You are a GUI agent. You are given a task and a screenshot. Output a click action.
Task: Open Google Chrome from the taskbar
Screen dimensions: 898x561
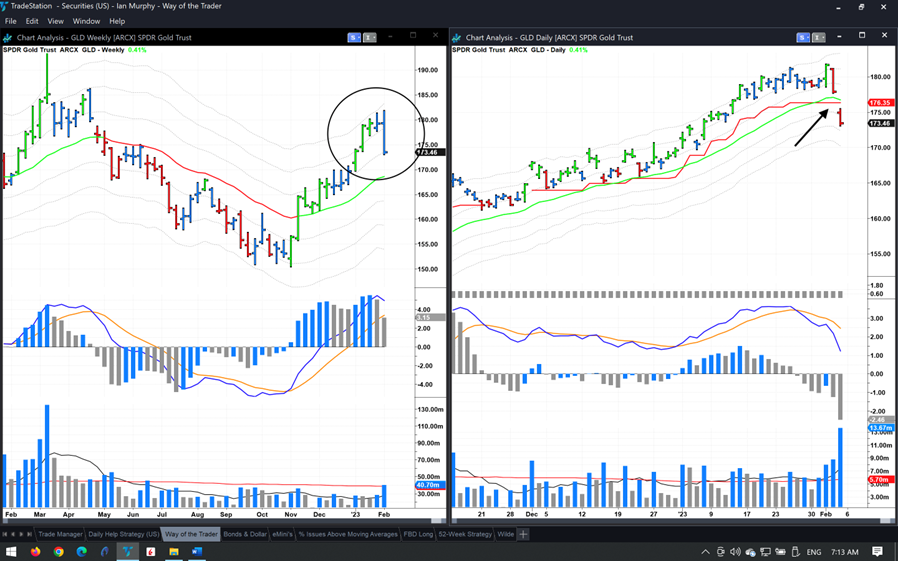[x=59, y=551]
